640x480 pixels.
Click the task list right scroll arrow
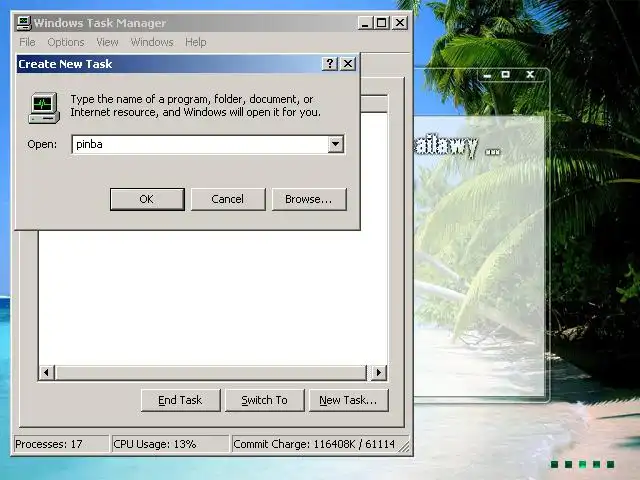(x=378, y=372)
